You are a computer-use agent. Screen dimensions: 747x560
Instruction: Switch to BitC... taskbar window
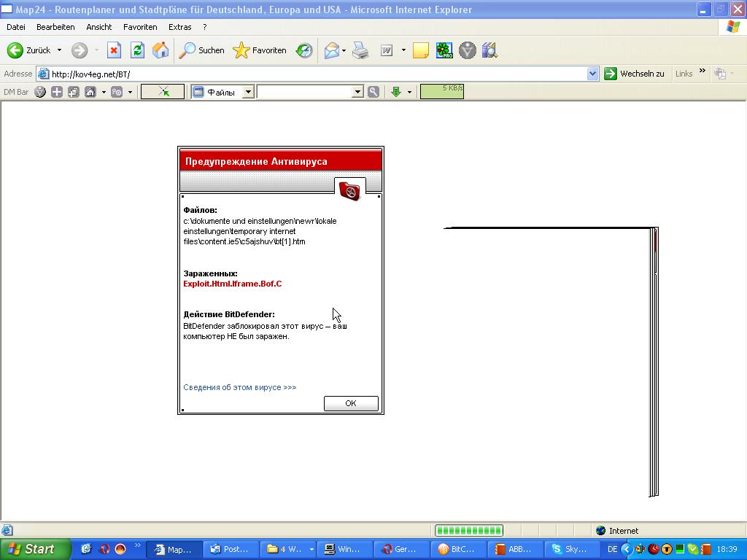point(458,549)
